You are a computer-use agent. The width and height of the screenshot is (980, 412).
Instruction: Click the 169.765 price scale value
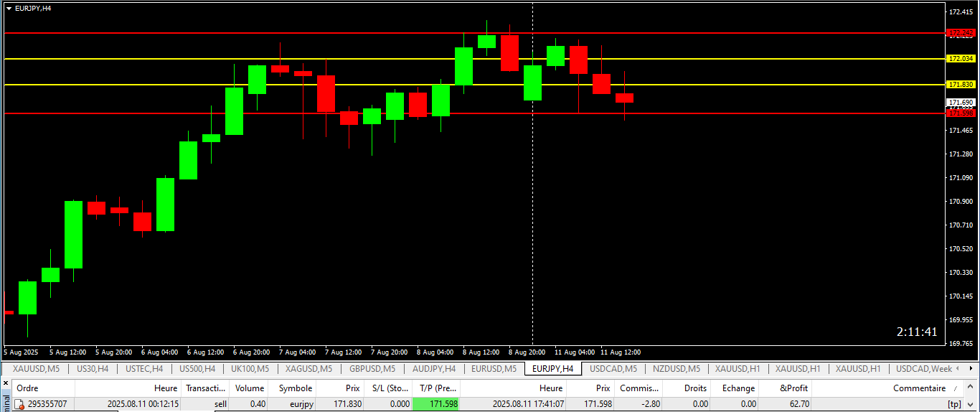pyautogui.click(x=961, y=343)
